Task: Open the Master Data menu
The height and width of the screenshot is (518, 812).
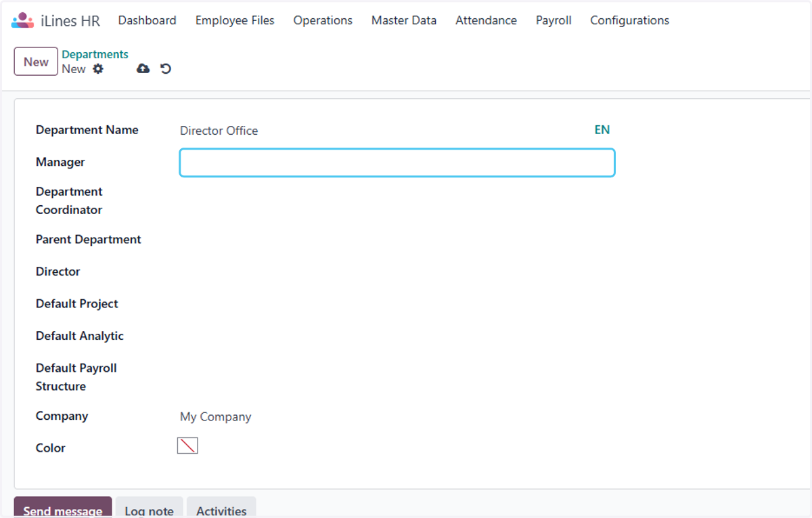Action: pyautogui.click(x=404, y=20)
